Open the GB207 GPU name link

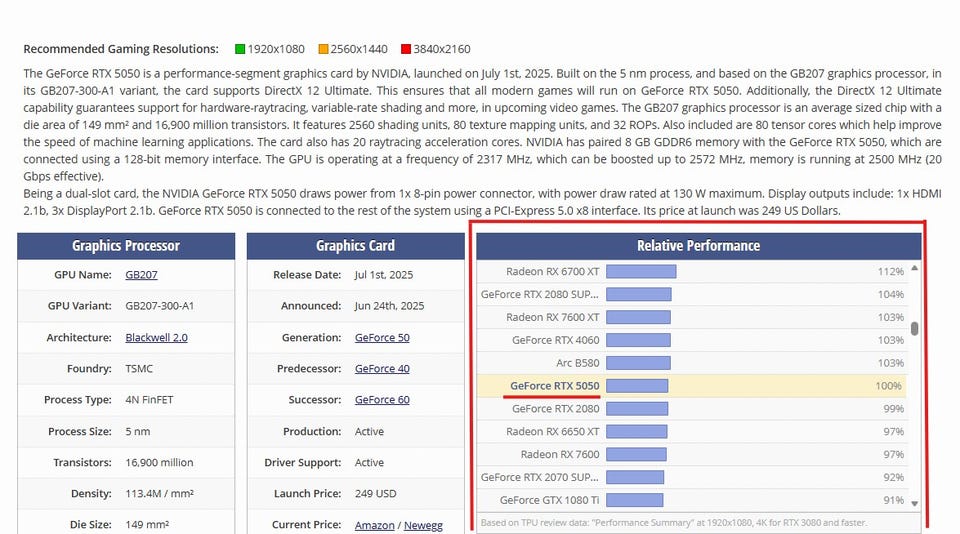click(141, 275)
